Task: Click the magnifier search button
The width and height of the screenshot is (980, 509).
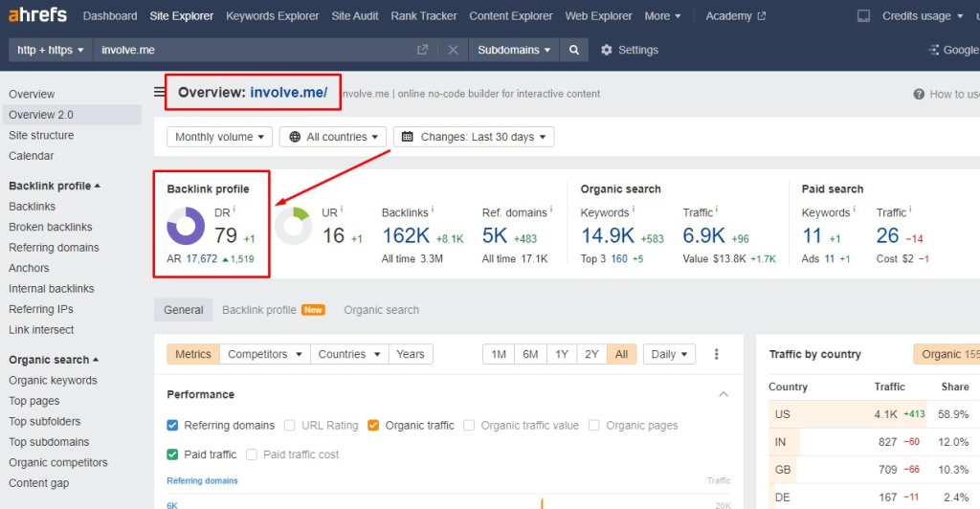Action: click(574, 50)
